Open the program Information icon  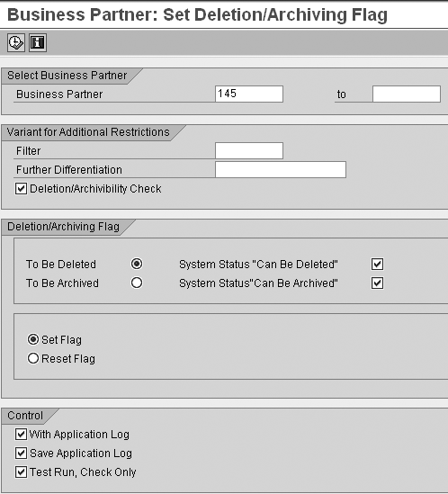[x=38, y=42]
